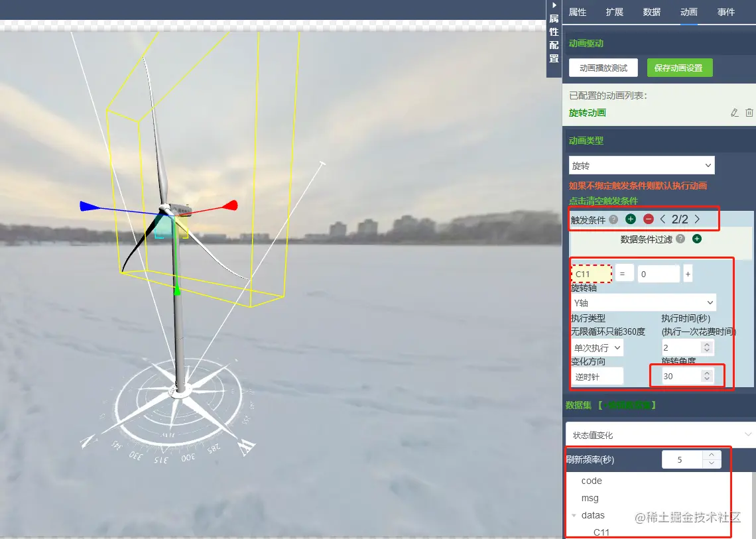Screen dimensions: 756x539
Task: Show help for 数据条件过滤 question icon
Action: (x=680, y=239)
